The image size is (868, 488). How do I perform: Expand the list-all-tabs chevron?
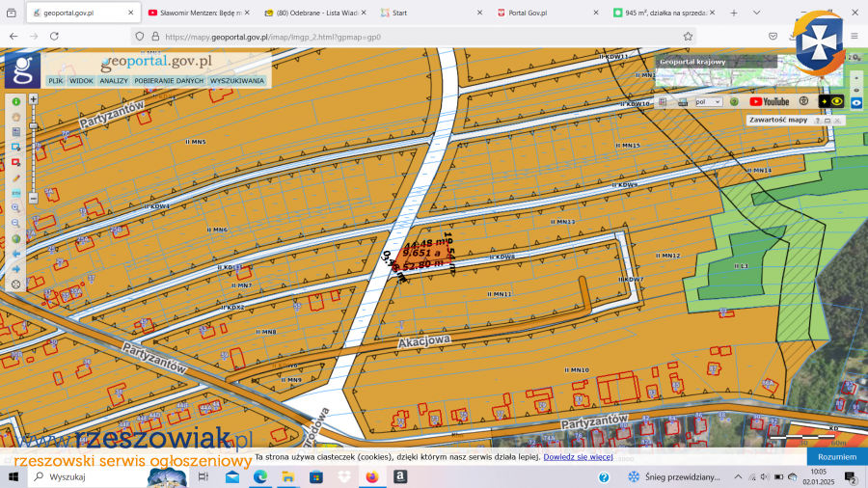(756, 13)
